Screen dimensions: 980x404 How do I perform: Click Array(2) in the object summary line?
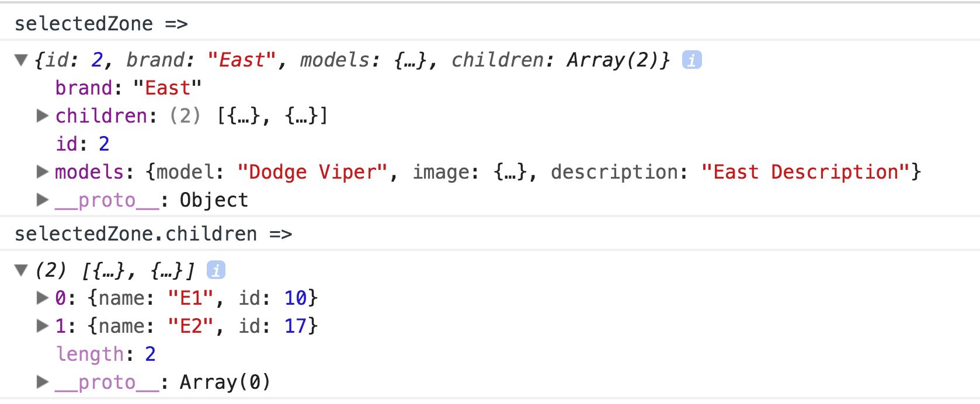click(618, 60)
